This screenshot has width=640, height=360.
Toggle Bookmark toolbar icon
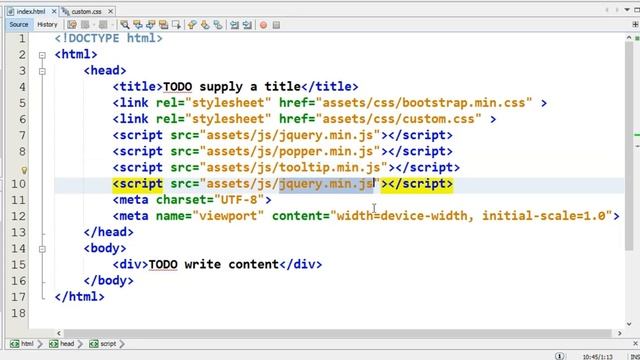[218, 25]
